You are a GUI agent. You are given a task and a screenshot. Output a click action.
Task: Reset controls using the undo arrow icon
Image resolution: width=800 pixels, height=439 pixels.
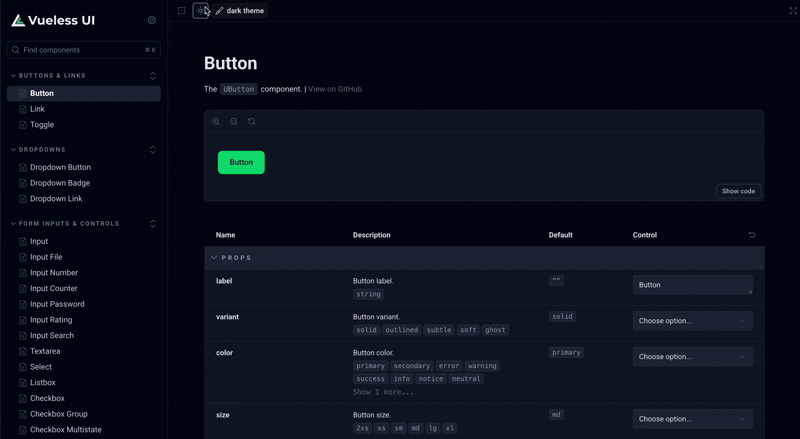point(752,235)
